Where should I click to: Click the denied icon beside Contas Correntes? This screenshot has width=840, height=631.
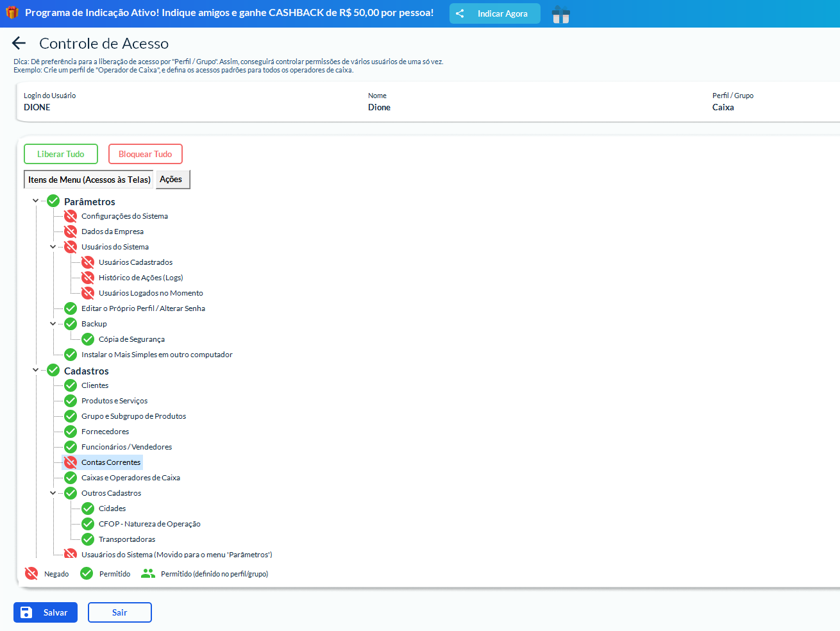(71, 462)
